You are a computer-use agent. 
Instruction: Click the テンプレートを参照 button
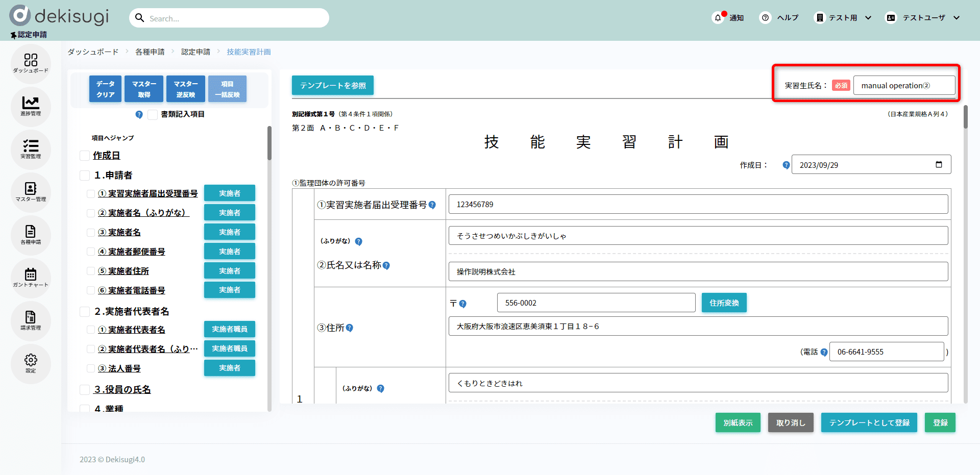pos(332,85)
